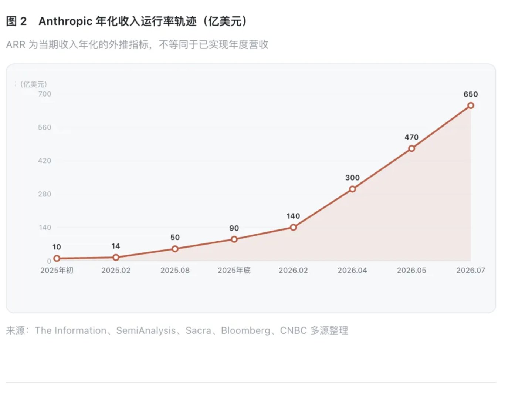Click the y-axis tick label 0
The image size is (532, 393).
49,261
